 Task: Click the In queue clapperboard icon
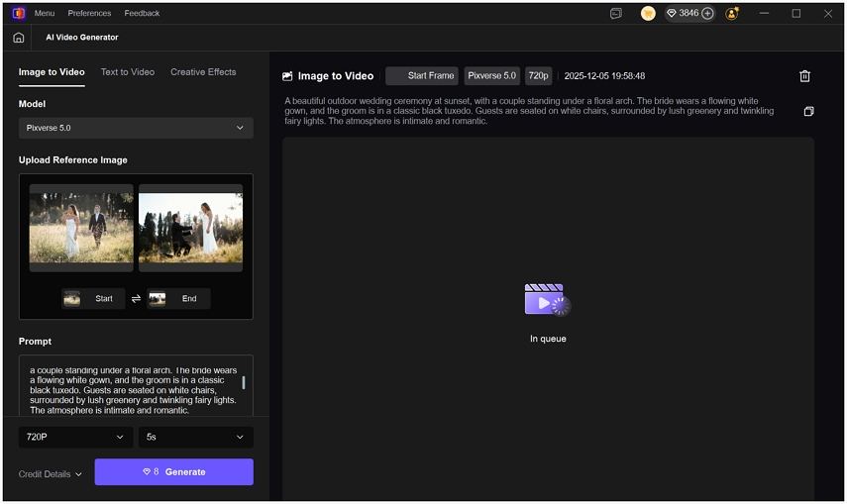point(547,299)
